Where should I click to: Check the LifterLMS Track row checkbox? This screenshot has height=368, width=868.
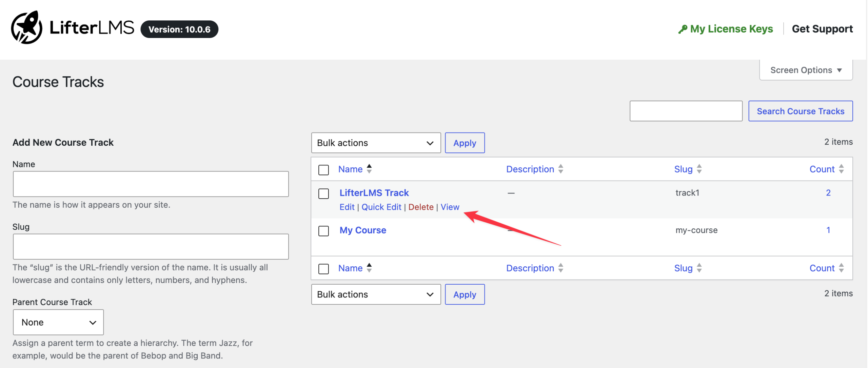click(323, 193)
